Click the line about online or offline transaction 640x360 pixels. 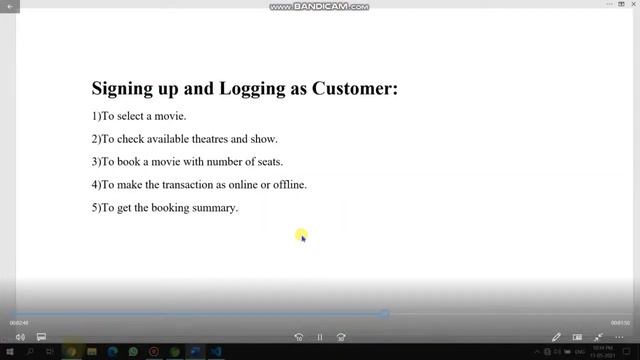point(199,185)
